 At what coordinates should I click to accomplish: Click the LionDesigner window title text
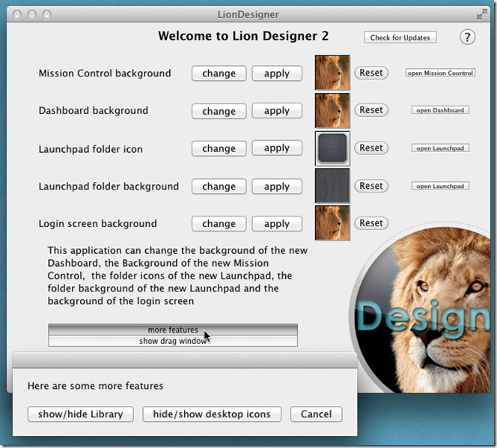[248, 14]
